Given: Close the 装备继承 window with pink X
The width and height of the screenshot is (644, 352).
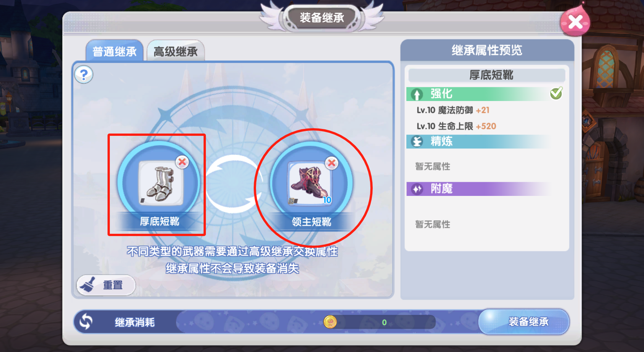Looking at the screenshot, I should pos(575,22).
